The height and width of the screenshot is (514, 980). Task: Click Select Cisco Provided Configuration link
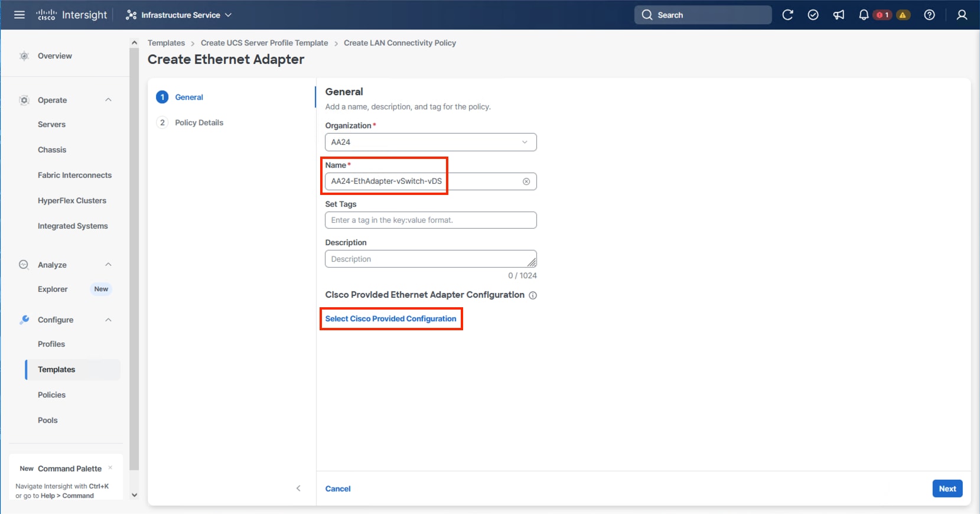pos(390,319)
